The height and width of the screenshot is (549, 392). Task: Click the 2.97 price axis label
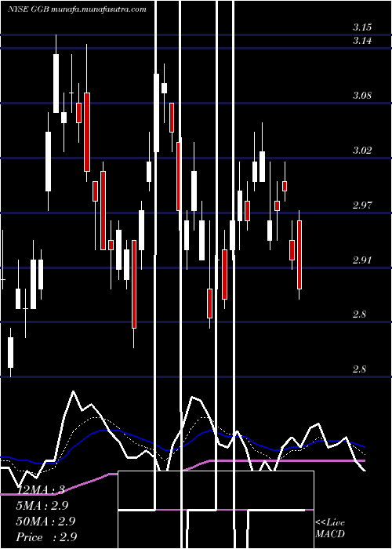click(x=362, y=205)
